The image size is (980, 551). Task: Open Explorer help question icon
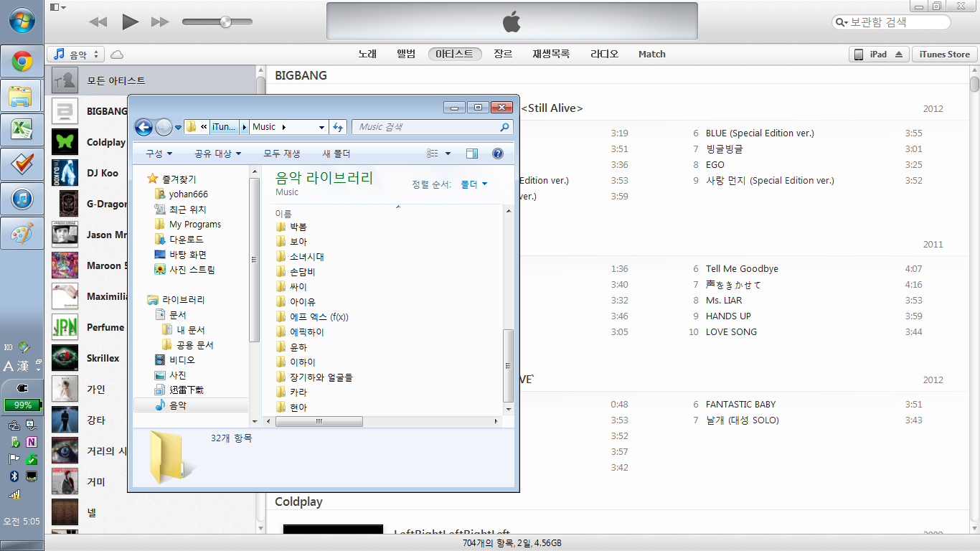(498, 154)
